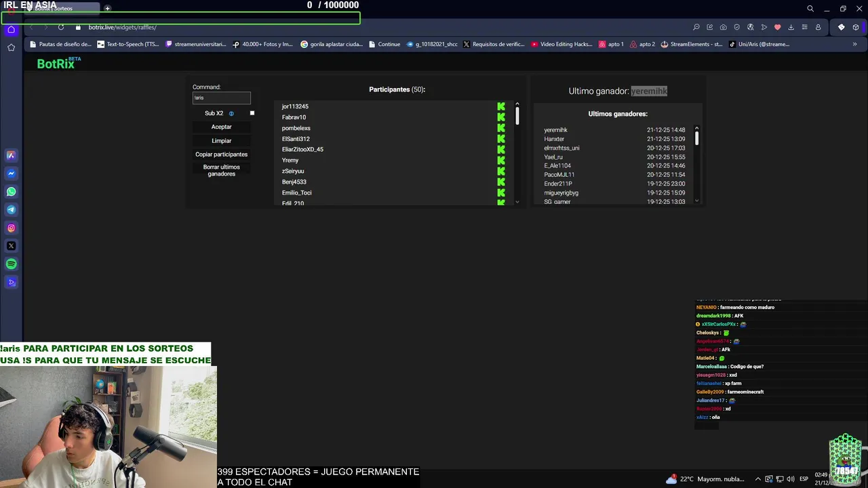Click the botrix.live address bar URL
The width and height of the screenshot is (868, 488).
(122, 27)
